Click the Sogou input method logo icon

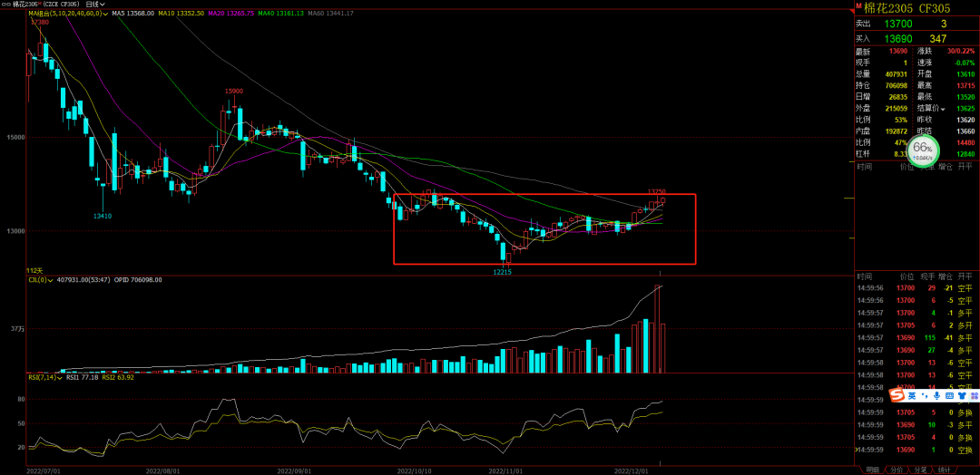pyautogui.click(x=897, y=396)
